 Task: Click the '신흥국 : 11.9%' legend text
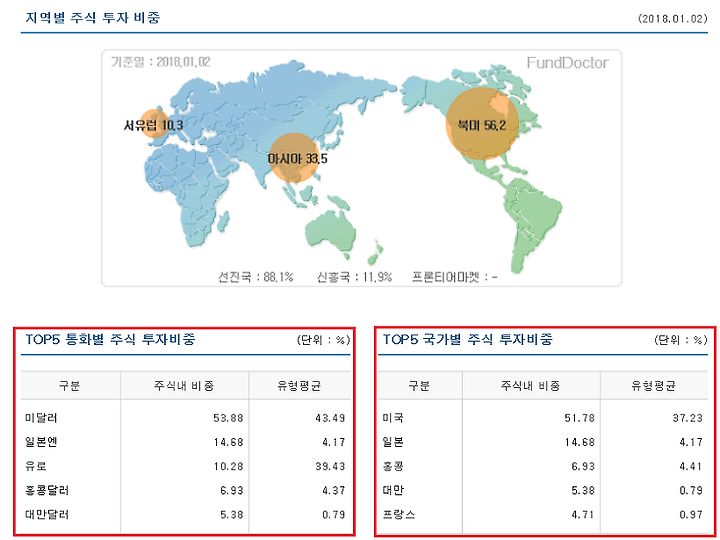(354, 277)
